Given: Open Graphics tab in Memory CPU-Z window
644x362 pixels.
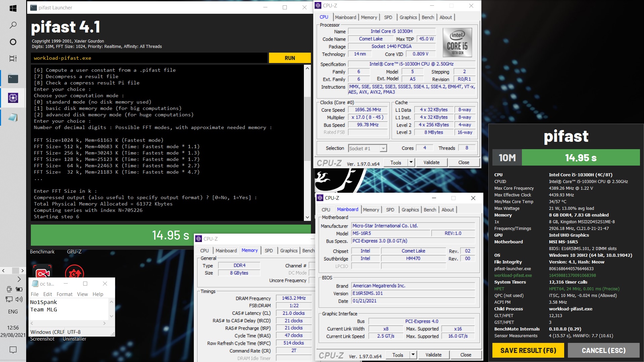Looking at the screenshot, I should (x=289, y=251).
